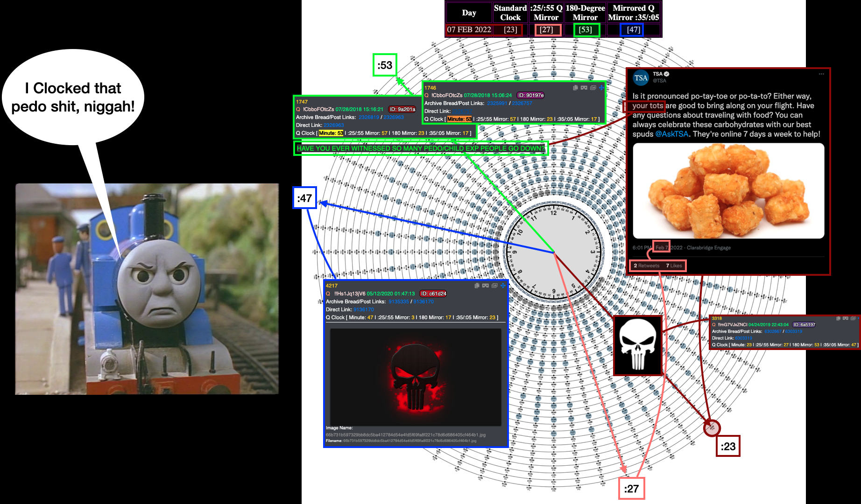Click the center clock face dial
Viewport: 861px width, 504px height.
coord(554,252)
